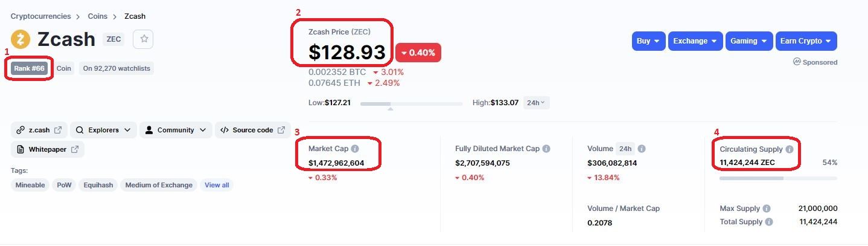Click the Total Supply info icon
The width and height of the screenshot is (868, 246).
click(769, 222)
